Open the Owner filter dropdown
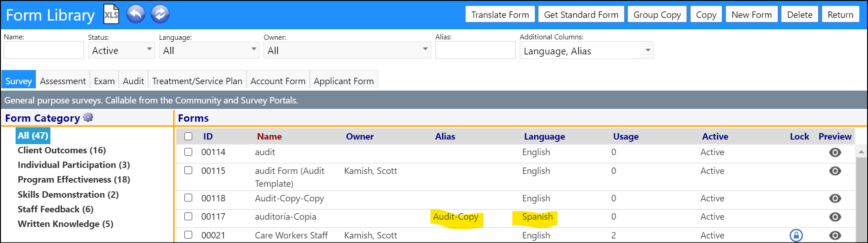Viewport: 868px width, 243px height. coord(348,50)
